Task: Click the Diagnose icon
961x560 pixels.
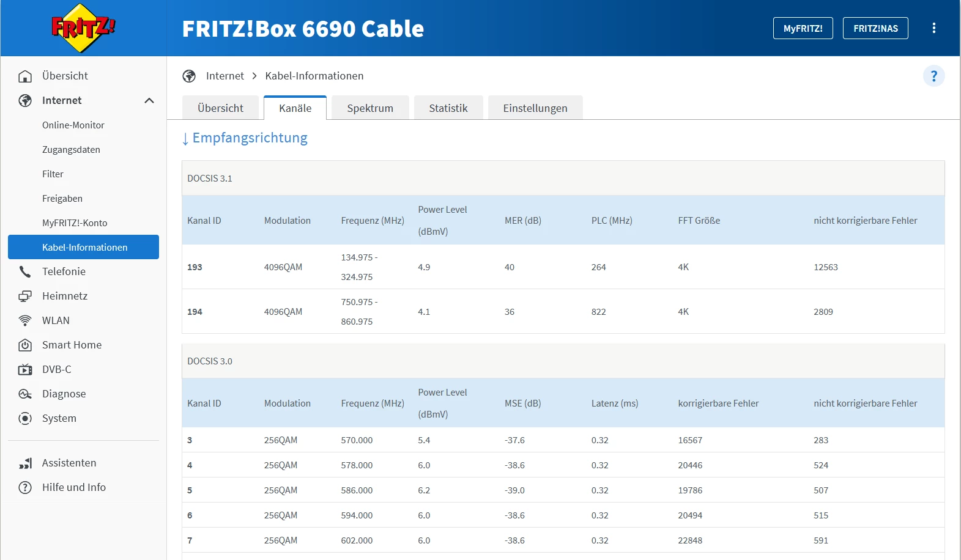Action: (x=25, y=394)
